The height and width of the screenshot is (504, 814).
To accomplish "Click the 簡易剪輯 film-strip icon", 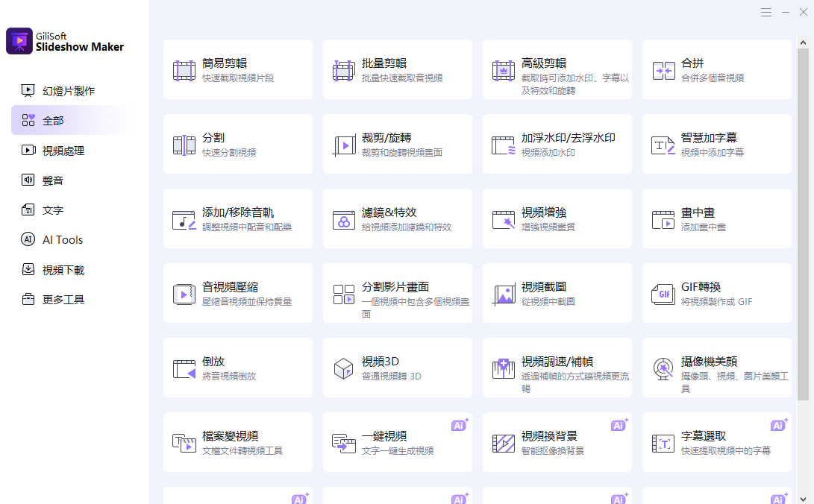I will click(184, 71).
